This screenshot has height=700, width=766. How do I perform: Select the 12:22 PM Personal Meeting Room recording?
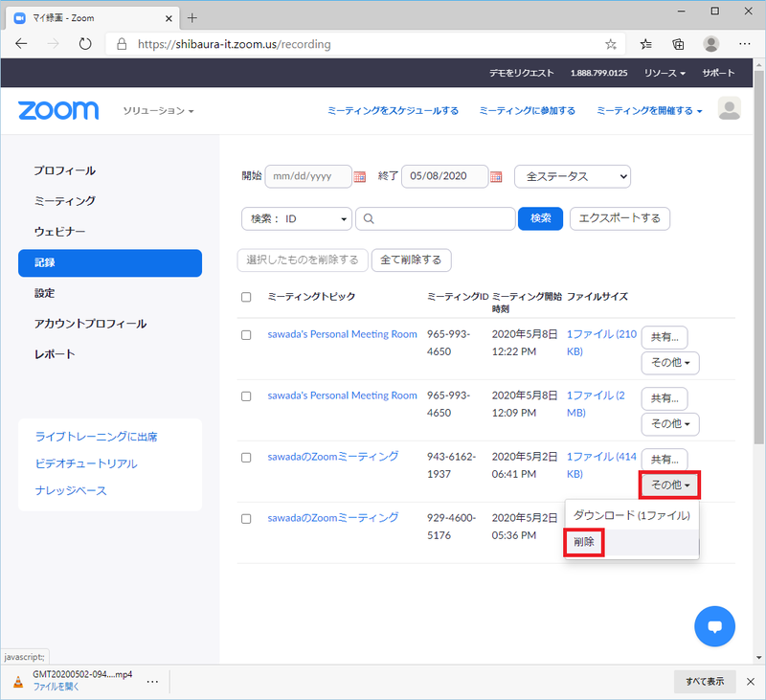click(x=246, y=335)
